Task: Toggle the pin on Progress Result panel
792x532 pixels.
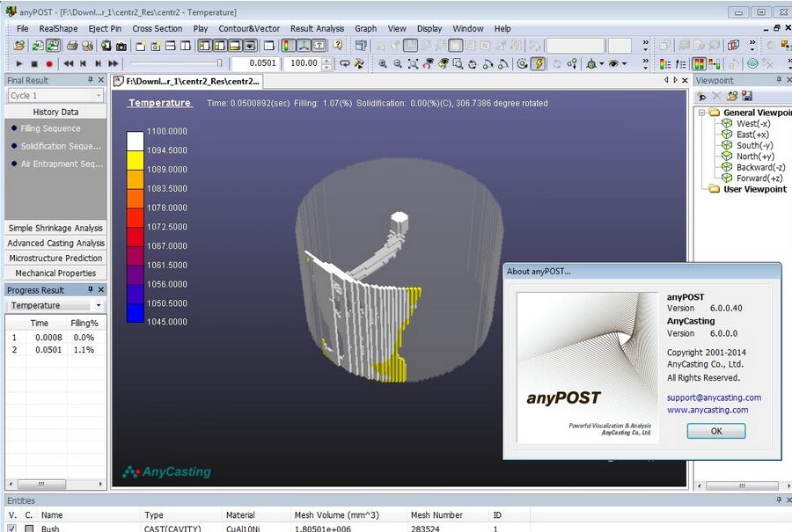Action: pos(91,289)
